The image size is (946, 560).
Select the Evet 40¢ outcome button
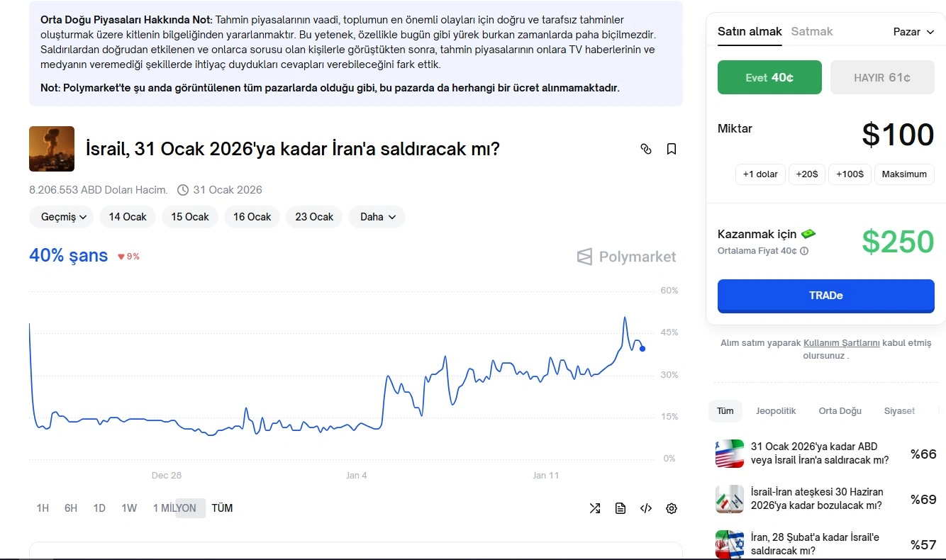point(769,77)
